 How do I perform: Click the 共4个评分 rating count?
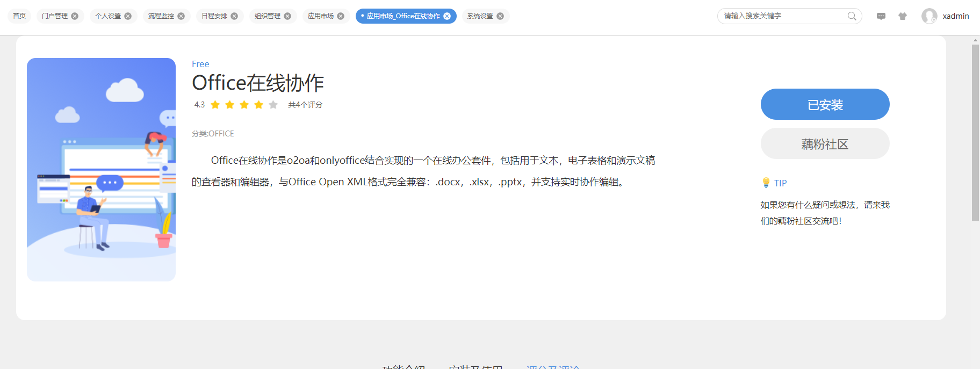tap(305, 105)
